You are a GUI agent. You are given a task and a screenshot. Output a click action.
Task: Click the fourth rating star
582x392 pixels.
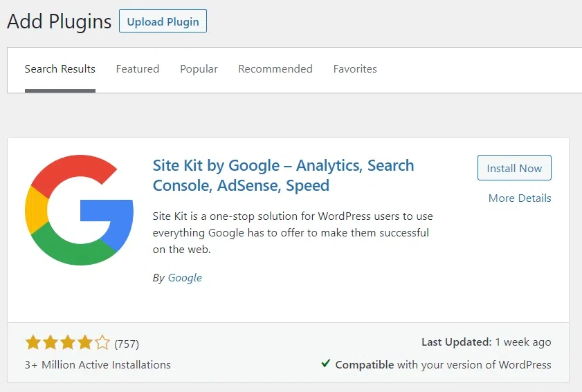(84, 342)
